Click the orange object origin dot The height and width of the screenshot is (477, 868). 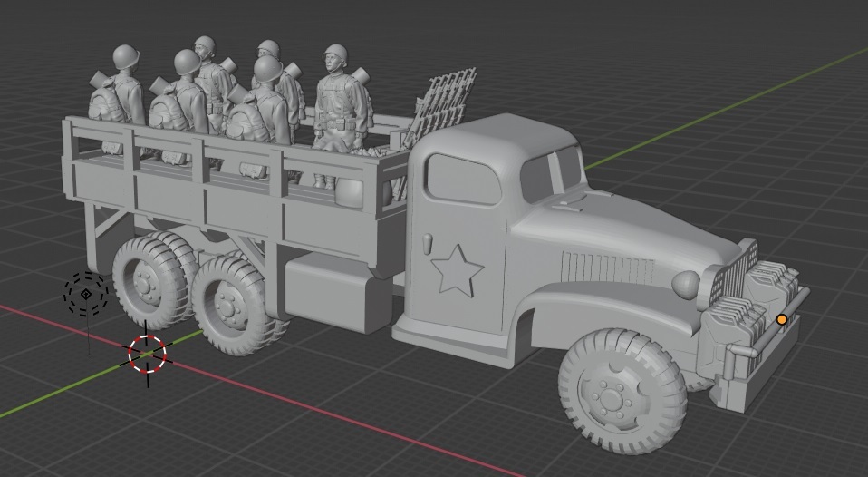782,319
